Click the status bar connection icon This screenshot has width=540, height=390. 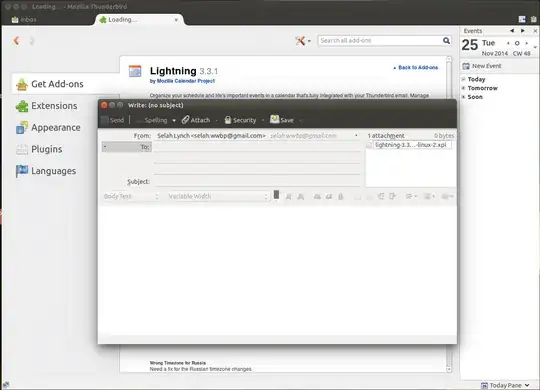tap(5, 384)
